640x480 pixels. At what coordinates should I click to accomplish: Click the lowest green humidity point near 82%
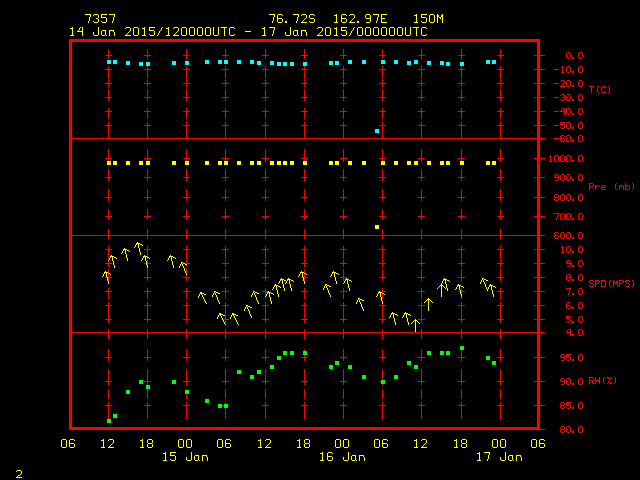(109, 420)
